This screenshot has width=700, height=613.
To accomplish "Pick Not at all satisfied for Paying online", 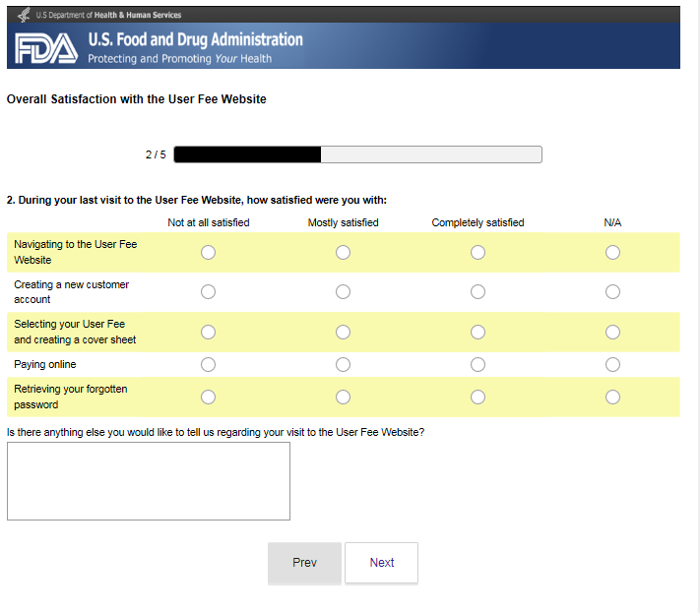I will point(208,365).
